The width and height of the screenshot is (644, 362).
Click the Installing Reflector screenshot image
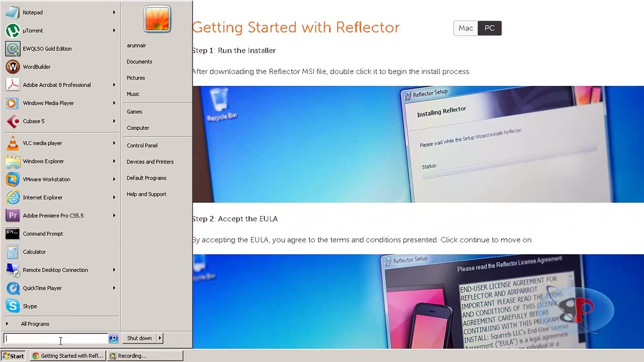(418, 144)
